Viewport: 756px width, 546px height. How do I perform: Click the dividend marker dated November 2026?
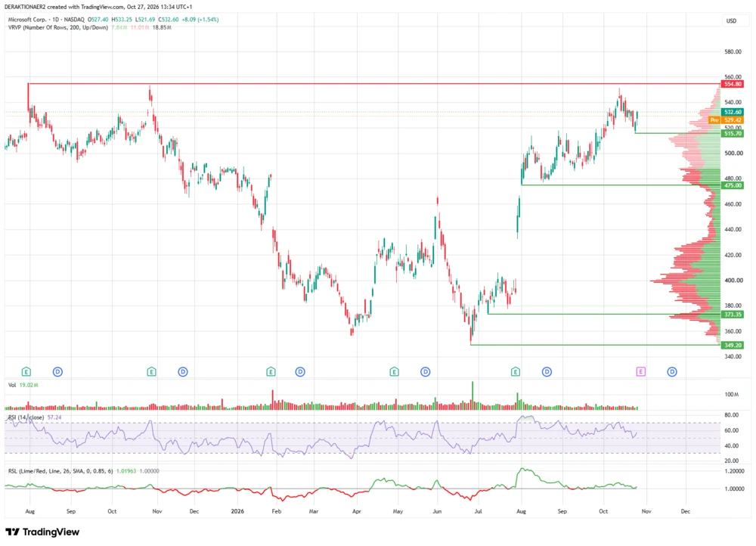click(672, 371)
